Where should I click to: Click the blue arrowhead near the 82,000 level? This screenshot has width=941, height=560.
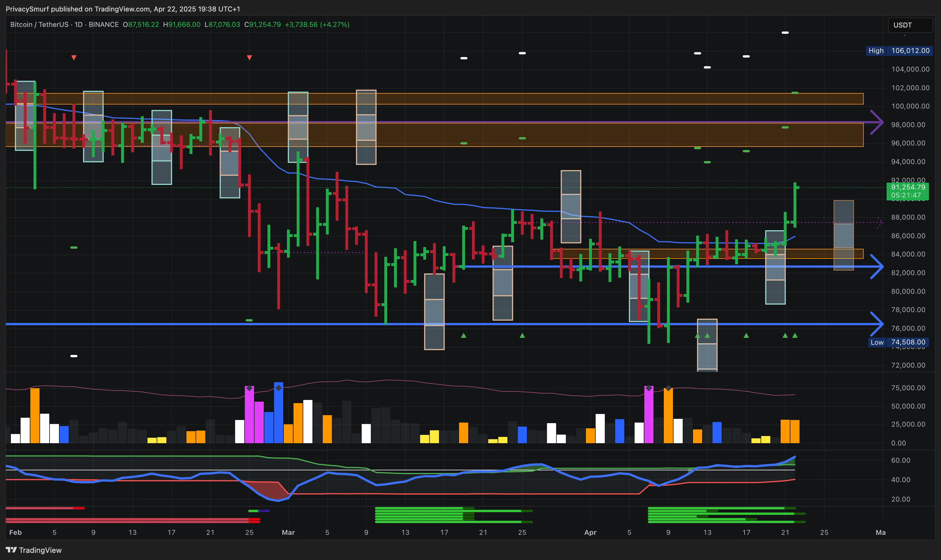877,267
